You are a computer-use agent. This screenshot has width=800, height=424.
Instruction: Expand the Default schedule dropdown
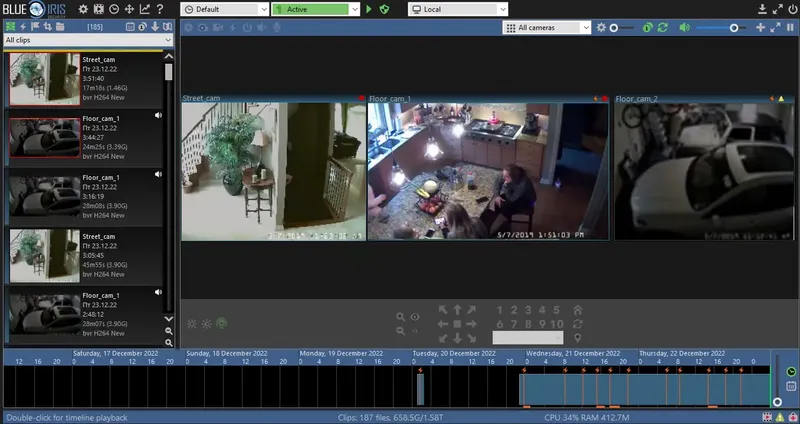pos(225,9)
